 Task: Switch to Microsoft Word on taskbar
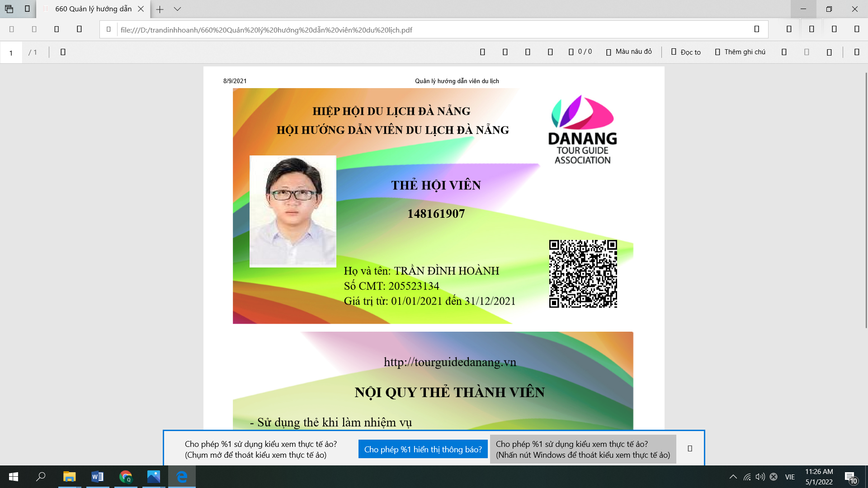tap(97, 477)
